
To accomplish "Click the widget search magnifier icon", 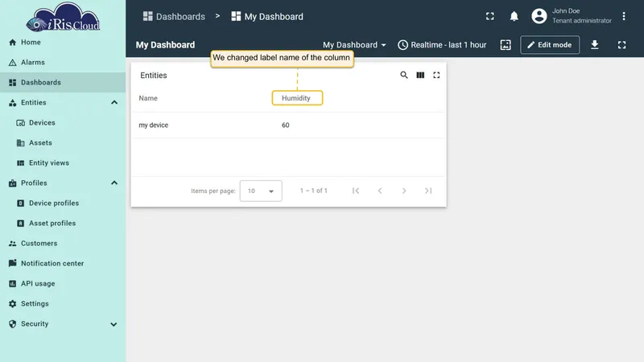I will point(404,75).
